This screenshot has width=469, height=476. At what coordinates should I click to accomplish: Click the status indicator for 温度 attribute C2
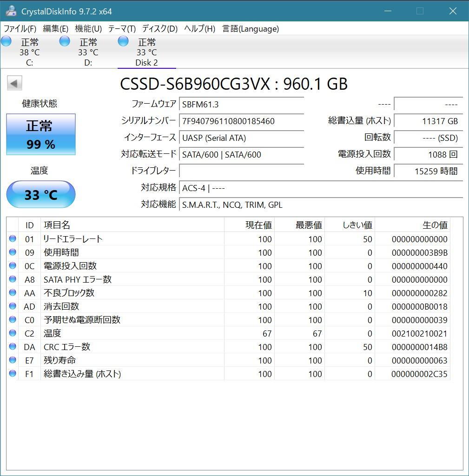(13, 333)
